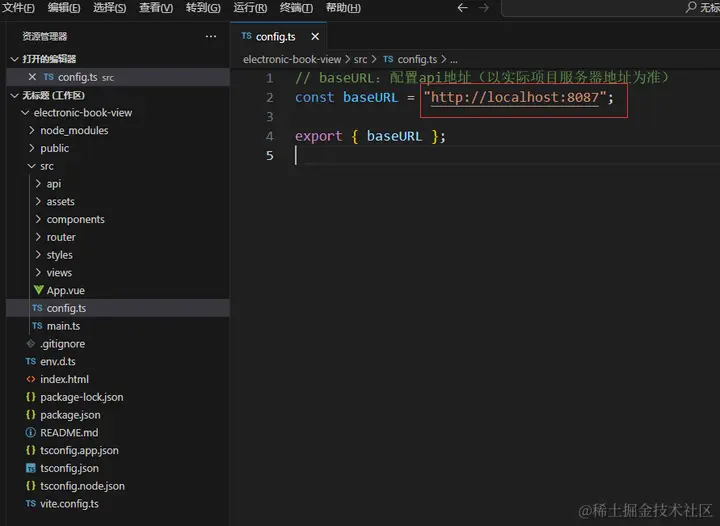Image resolution: width=720 pixels, height=526 pixels.
Task: Click electronic-book-view in the breadcrumb
Action: 292,60
